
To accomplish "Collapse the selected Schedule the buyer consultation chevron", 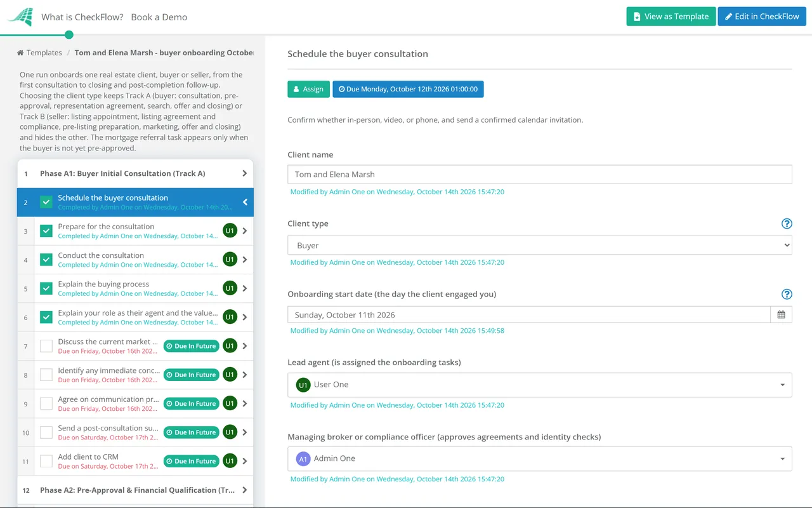I will tap(245, 203).
